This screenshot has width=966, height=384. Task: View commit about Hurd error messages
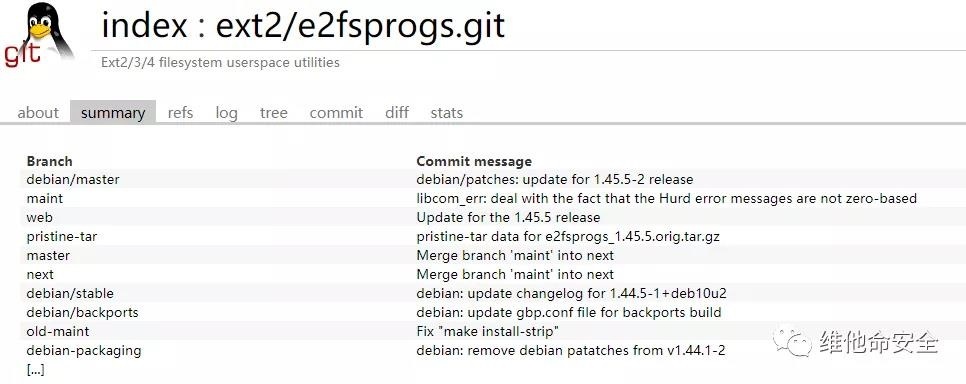pyautogui.click(x=667, y=198)
